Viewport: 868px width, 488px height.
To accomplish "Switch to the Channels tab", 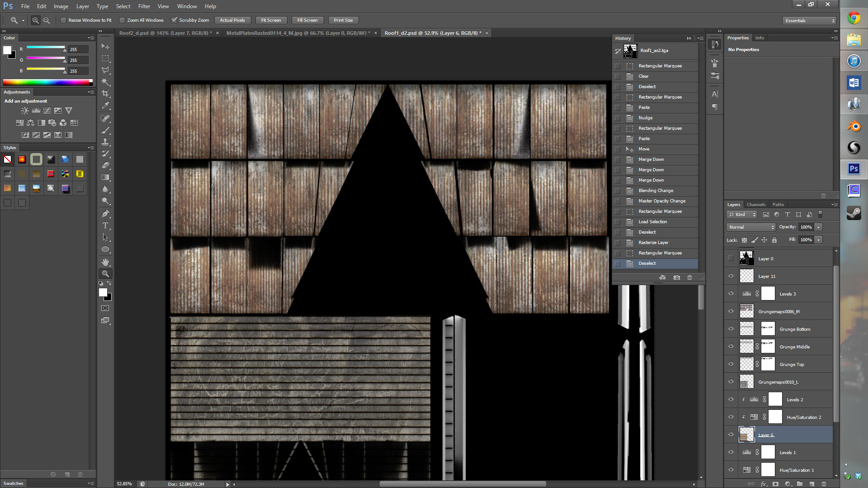I will (x=756, y=205).
